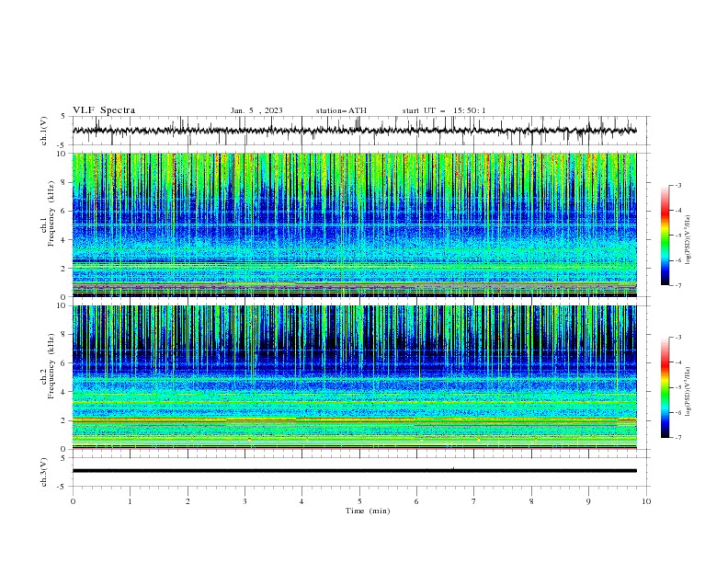Click time axis tick label "10"
The width and height of the screenshot is (728, 563).
click(646, 501)
